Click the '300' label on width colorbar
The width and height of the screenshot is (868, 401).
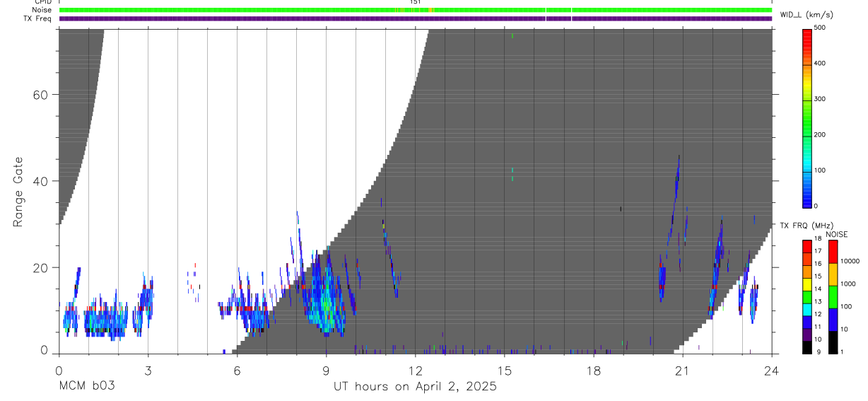819,99
